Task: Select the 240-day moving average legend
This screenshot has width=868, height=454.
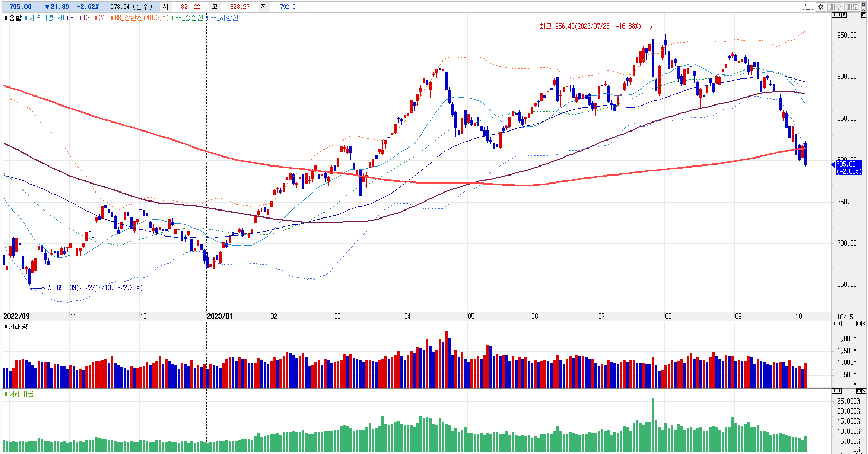Action: (103, 18)
